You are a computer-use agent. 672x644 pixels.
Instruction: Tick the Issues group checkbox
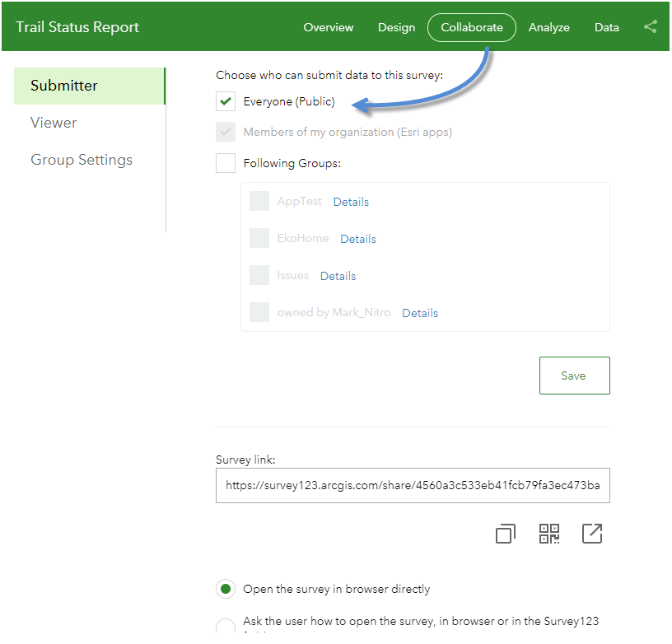click(x=259, y=275)
